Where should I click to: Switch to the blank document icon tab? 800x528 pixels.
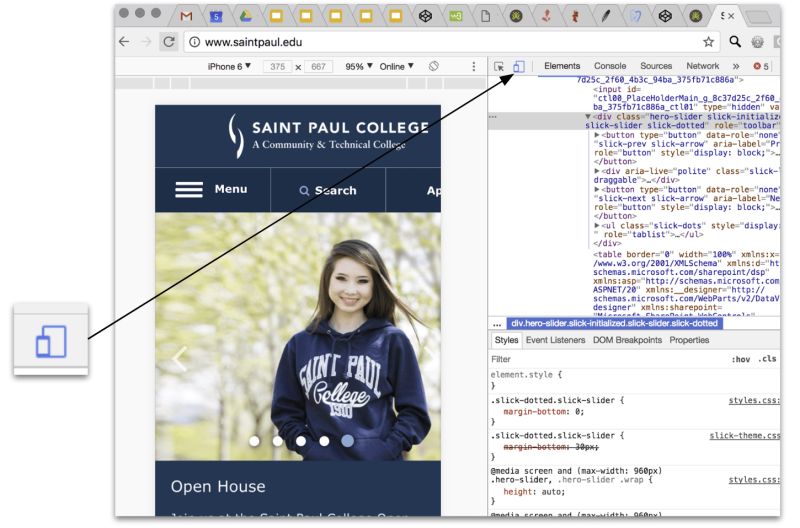[x=486, y=16]
